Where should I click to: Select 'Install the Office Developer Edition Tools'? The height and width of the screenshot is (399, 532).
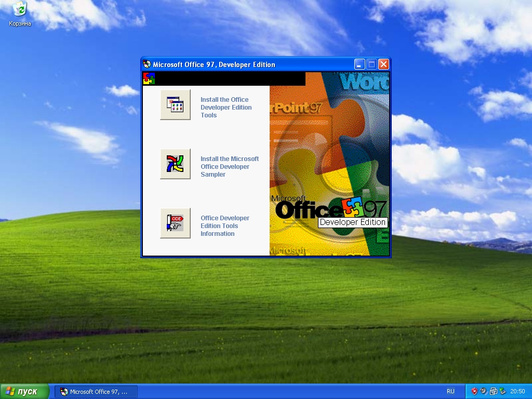point(226,108)
